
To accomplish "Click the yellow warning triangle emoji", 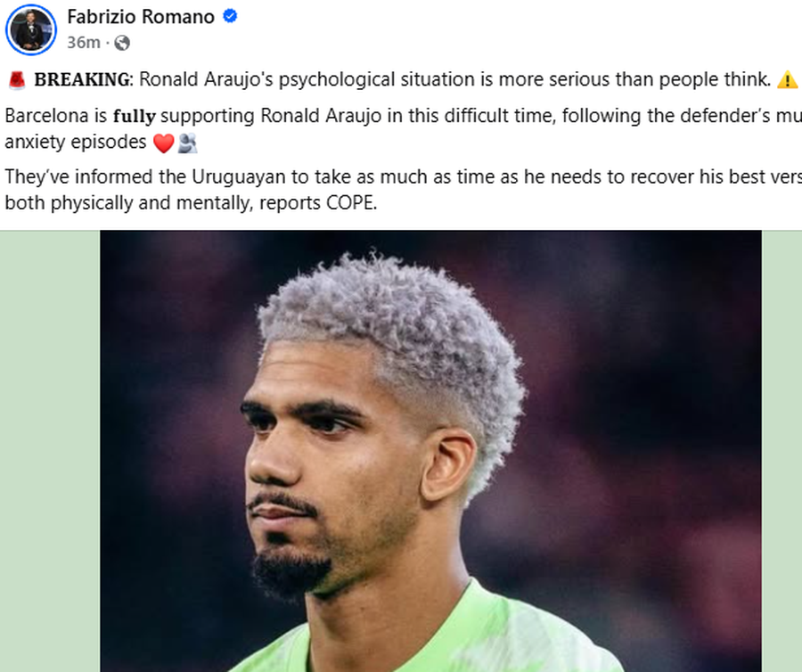I will pyautogui.click(x=787, y=80).
